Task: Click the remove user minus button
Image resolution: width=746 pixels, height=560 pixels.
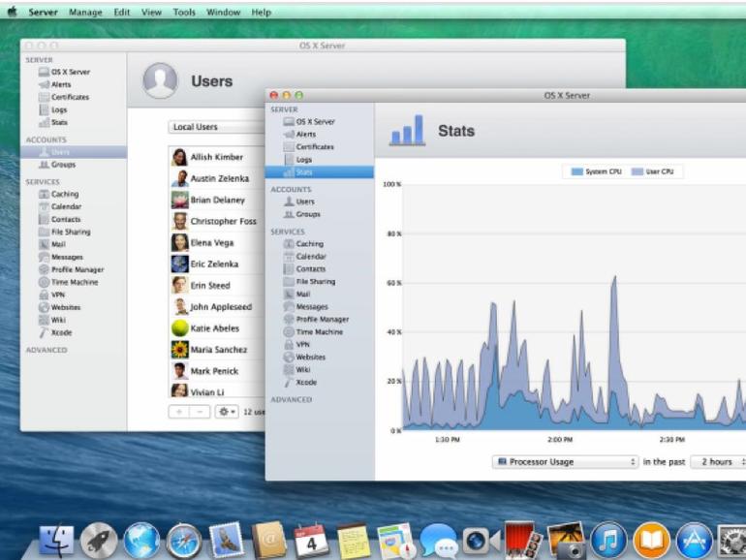Action: click(x=200, y=412)
